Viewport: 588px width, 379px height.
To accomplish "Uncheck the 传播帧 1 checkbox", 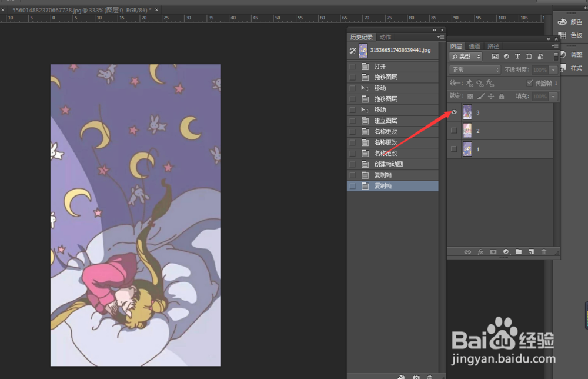I will tap(530, 83).
